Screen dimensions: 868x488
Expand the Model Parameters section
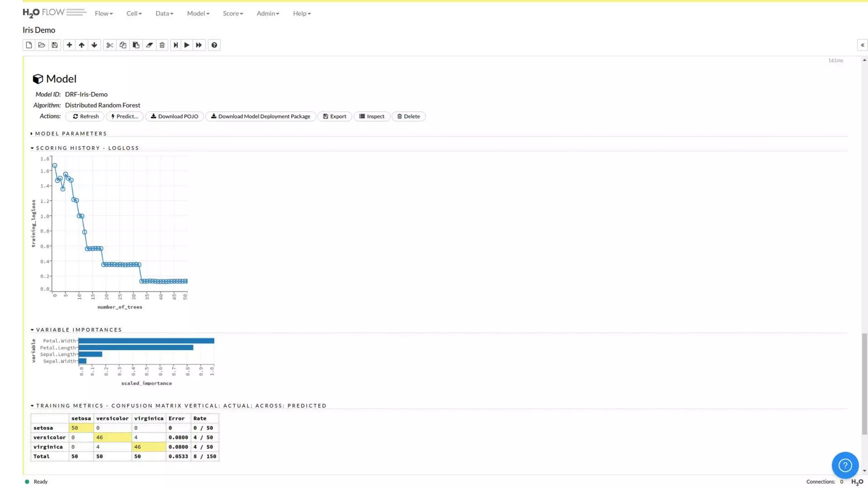pos(70,133)
